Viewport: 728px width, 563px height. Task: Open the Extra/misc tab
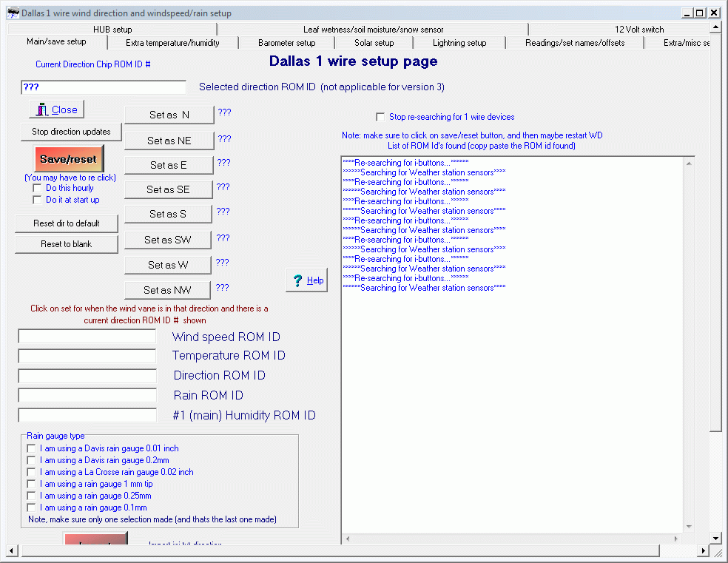[678, 43]
